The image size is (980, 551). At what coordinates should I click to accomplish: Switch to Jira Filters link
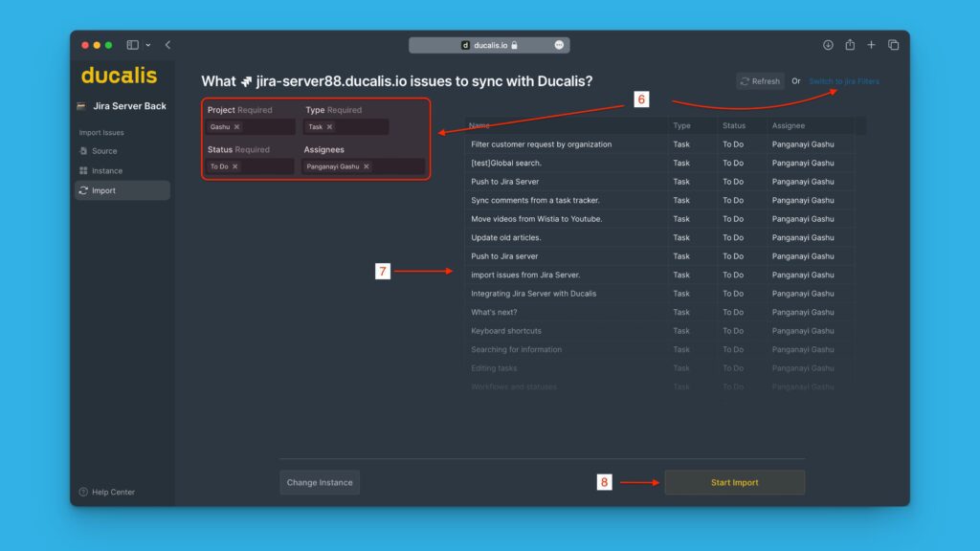point(844,81)
